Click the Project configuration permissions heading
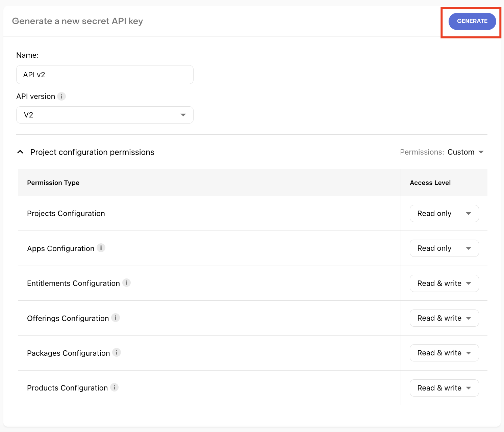This screenshot has width=504, height=432. [x=92, y=152]
